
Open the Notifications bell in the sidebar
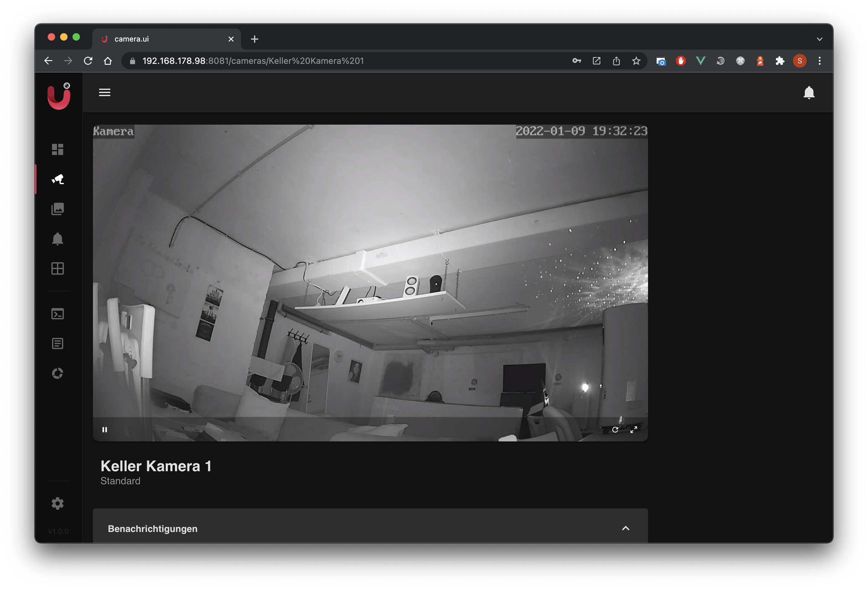[x=58, y=239]
